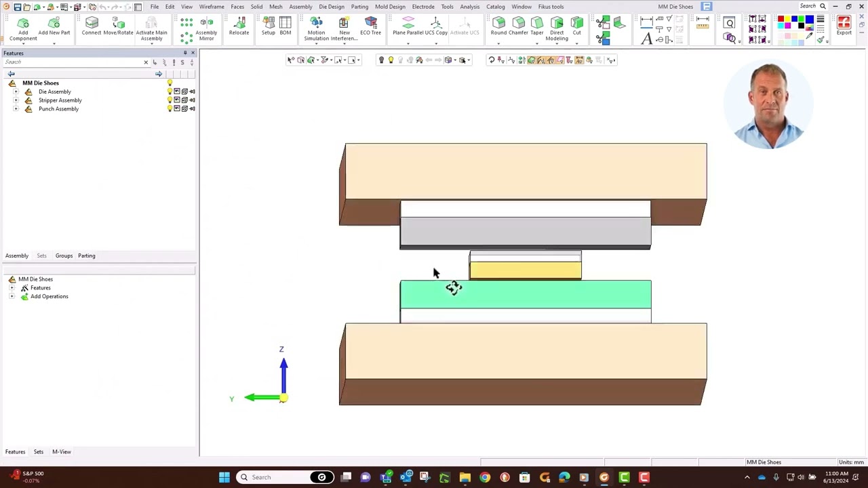Toggle visibility bulb for Punch Assembly
Screen dimensions: 868x488
tap(170, 108)
